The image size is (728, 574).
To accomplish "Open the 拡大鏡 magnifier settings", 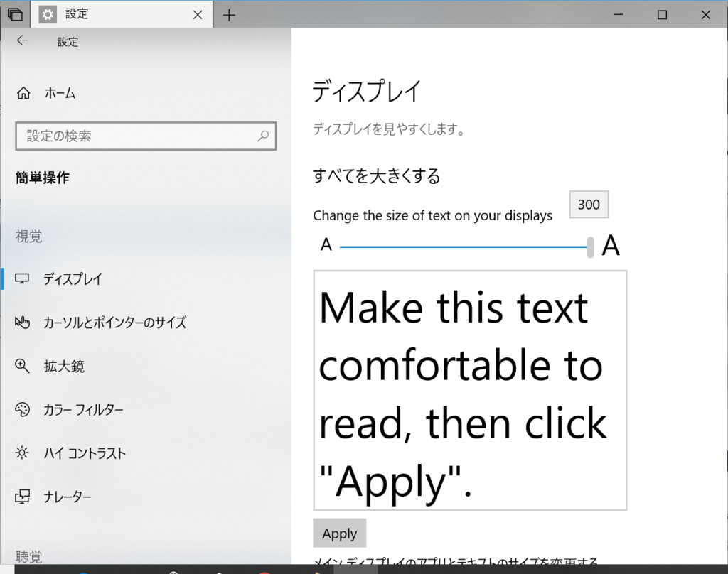I will [23, 366].
